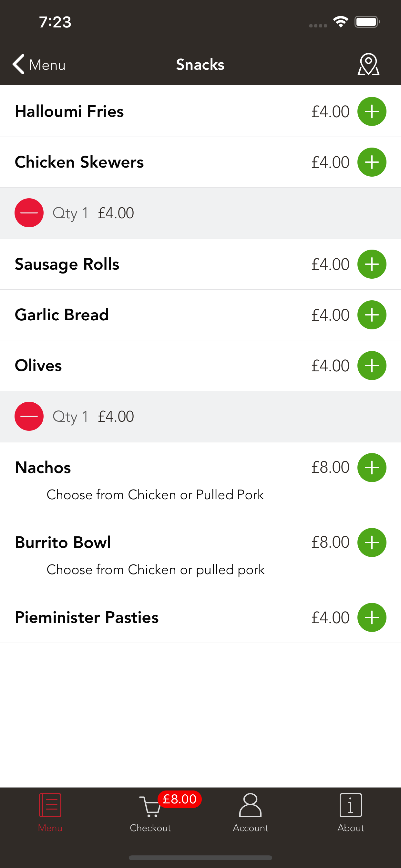This screenshot has width=401, height=868.
Task: Open the Checkout tab
Action: click(150, 812)
